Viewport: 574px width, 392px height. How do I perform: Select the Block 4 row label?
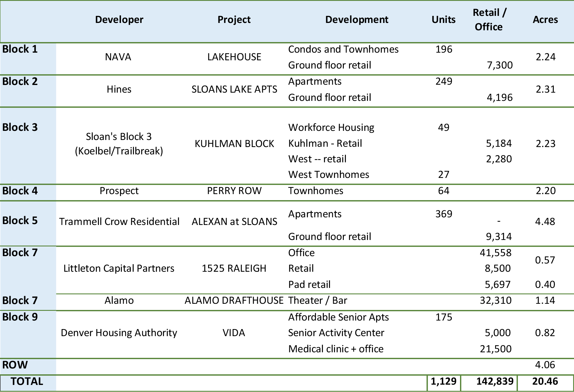20,191
